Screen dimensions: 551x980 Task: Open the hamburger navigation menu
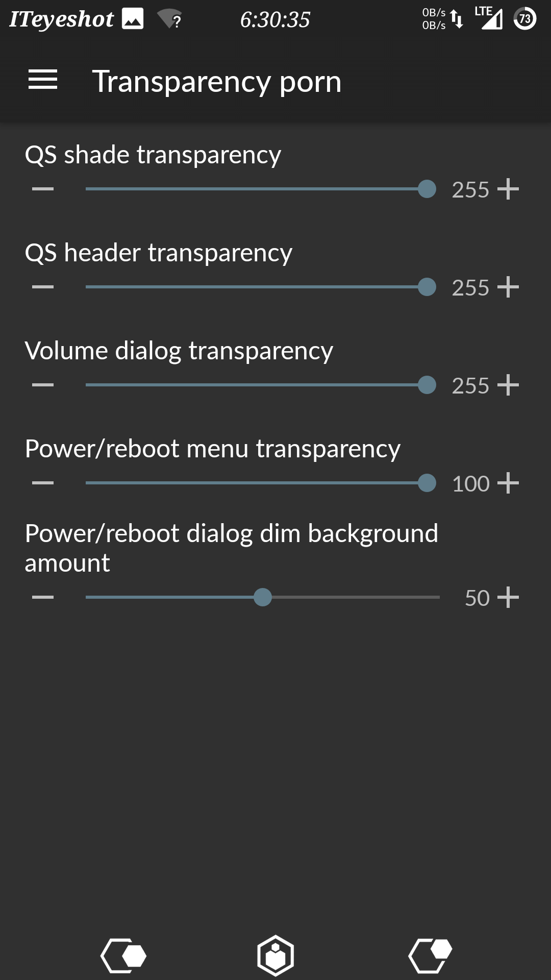tap(43, 80)
